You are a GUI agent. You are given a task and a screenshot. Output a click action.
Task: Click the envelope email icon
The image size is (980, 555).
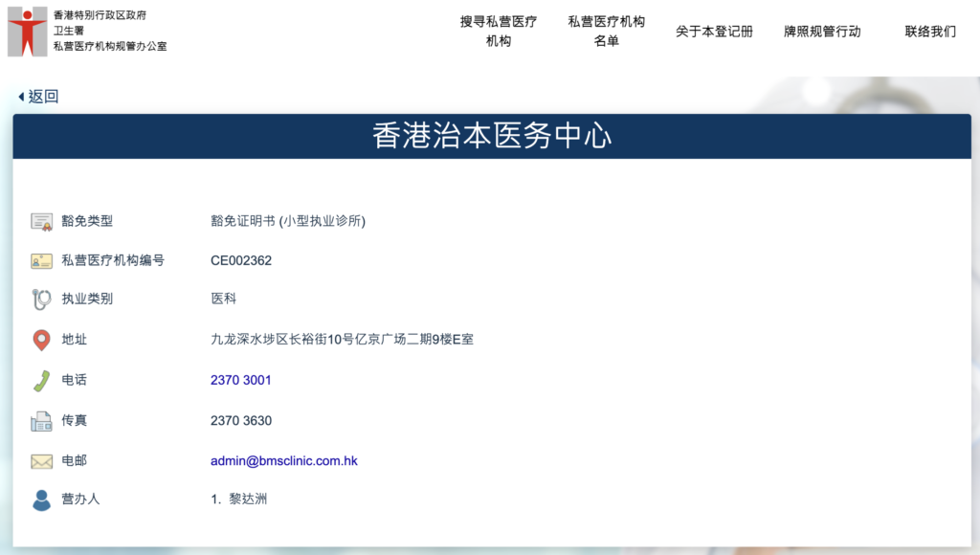click(x=41, y=461)
